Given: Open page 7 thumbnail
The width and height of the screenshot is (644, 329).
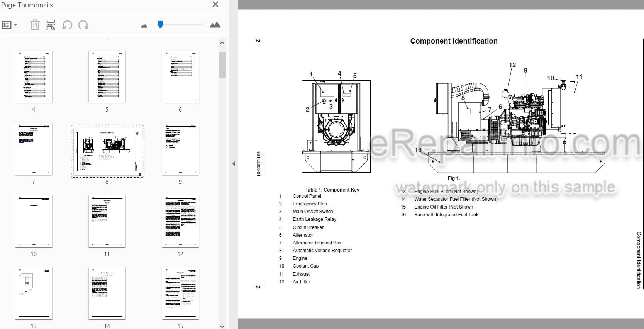Looking at the screenshot, I should 34,149.
